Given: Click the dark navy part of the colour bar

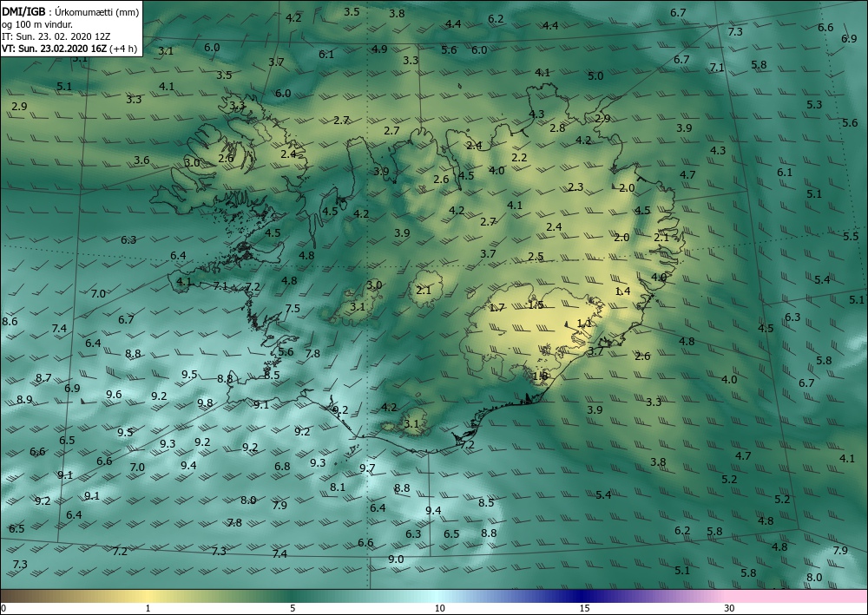Looking at the screenshot, I should (580, 596).
